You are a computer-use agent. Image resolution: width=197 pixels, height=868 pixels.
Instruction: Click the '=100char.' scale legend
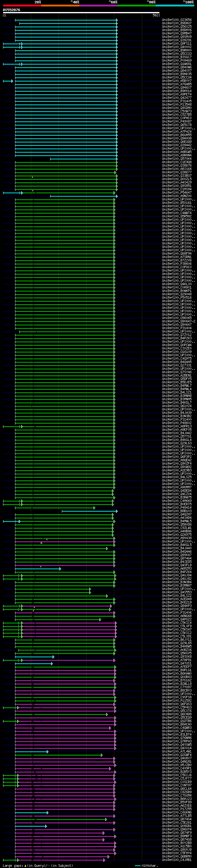click(147, 866)
